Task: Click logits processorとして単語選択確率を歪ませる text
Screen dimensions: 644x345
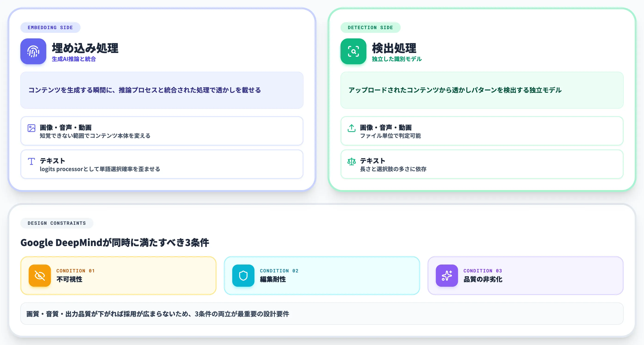Action: [x=100, y=169]
